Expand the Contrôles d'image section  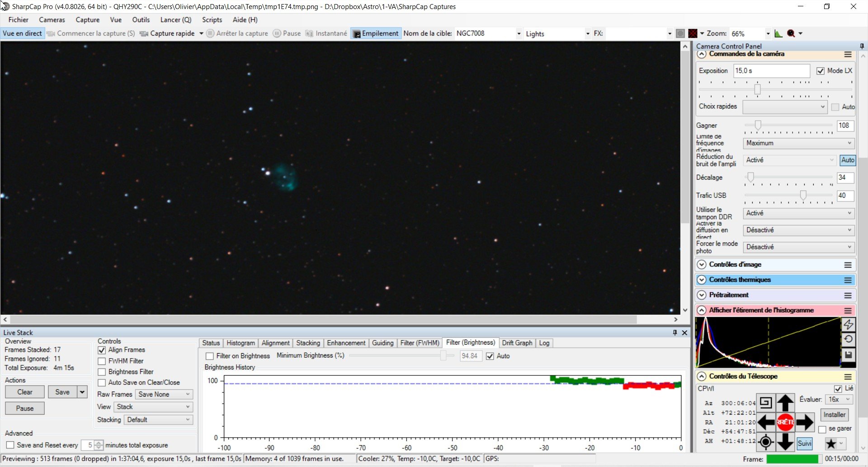point(702,265)
